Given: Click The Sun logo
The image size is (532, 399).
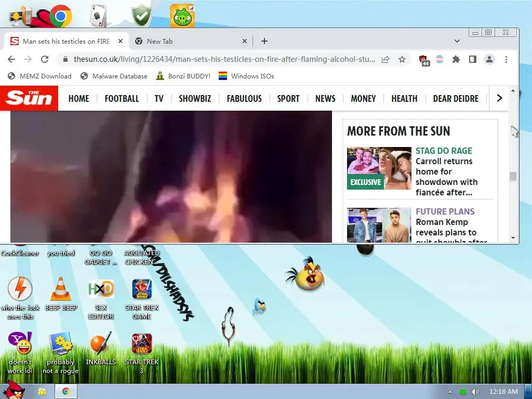Looking at the screenshot, I should pos(29,98).
